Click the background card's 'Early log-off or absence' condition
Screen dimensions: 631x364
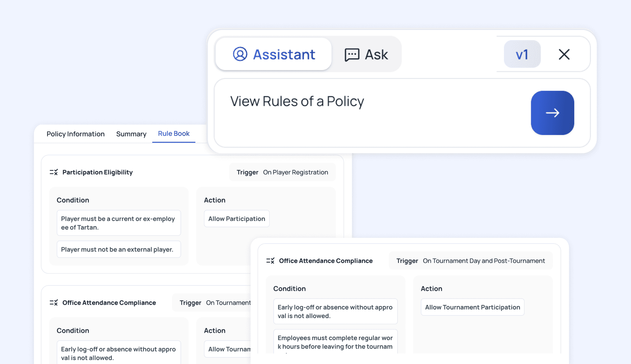[x=119, y=352]
